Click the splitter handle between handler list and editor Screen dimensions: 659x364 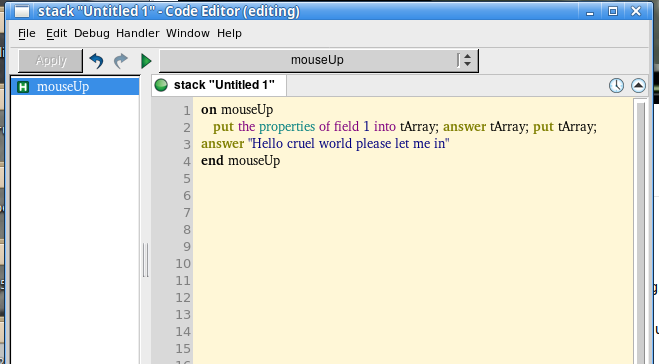[145, 260]
